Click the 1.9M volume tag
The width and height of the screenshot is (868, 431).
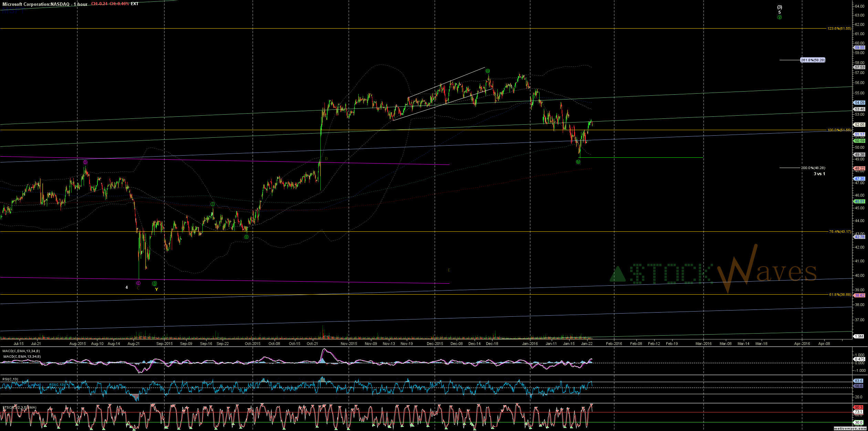859,336
